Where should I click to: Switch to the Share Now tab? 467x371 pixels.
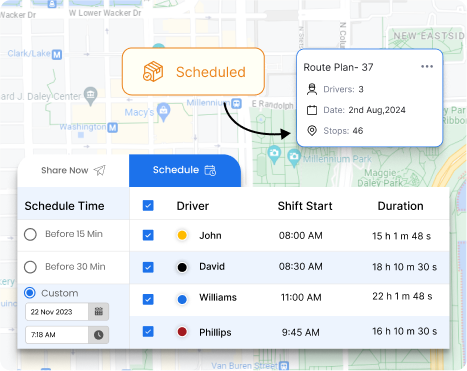click(73, 170)
